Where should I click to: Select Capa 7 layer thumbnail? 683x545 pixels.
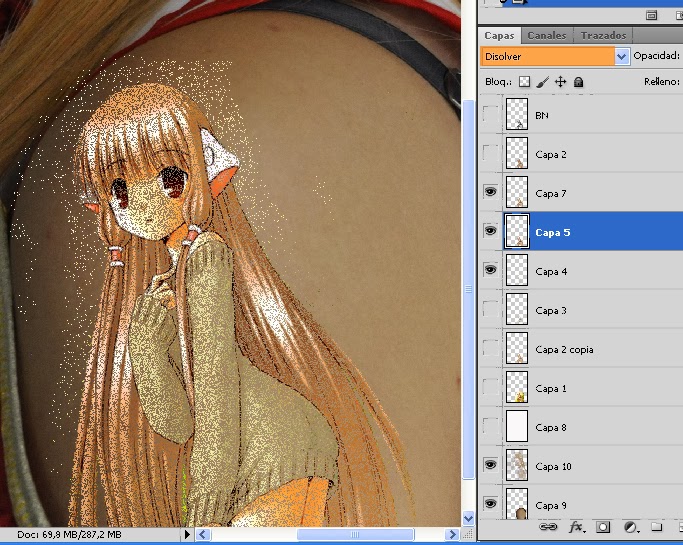tap(517, 192)
